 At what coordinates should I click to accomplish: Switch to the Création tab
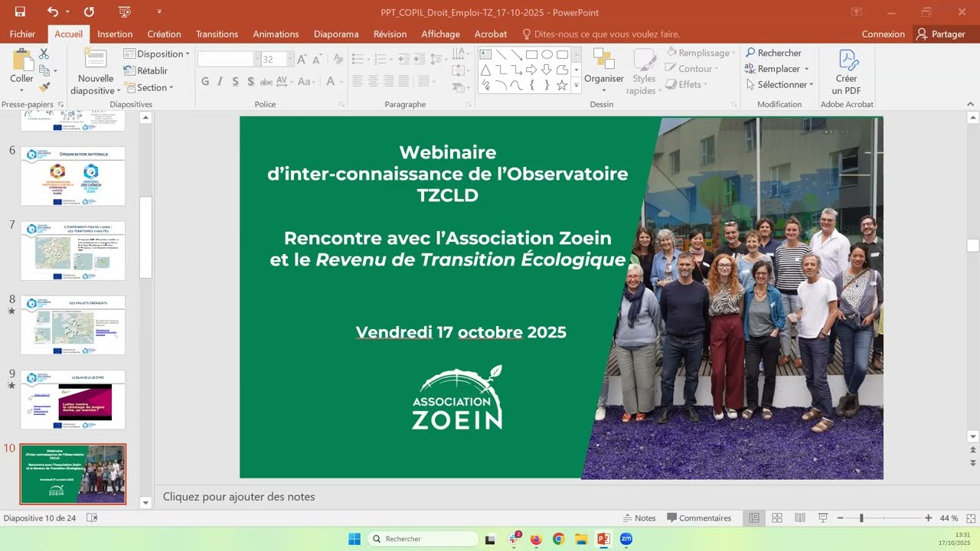(165, 34)
